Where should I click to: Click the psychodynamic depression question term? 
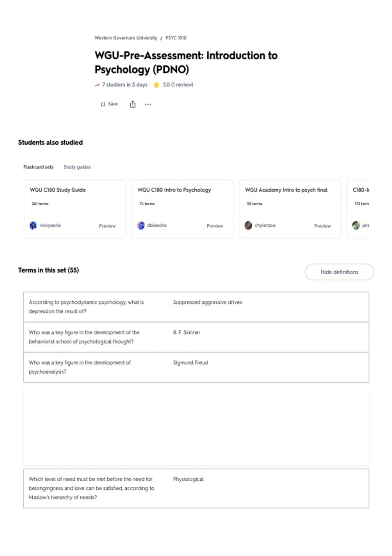pyautogui.click(x=86, y=307)
